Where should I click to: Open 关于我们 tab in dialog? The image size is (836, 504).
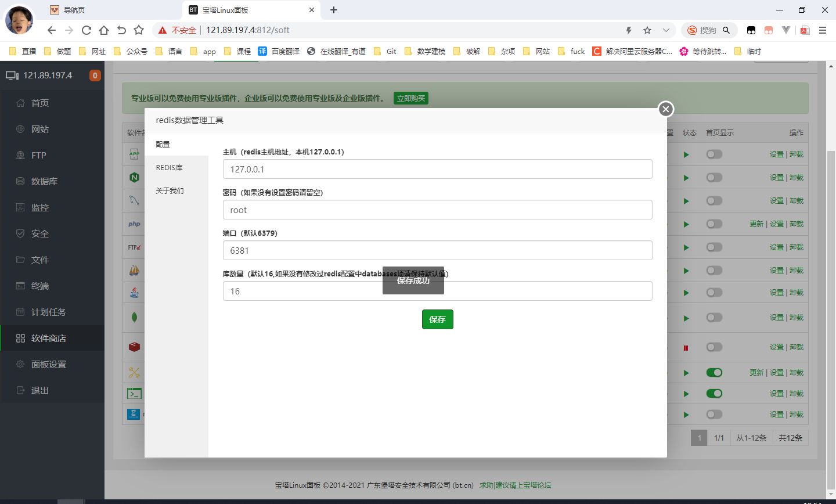point(170,190)
